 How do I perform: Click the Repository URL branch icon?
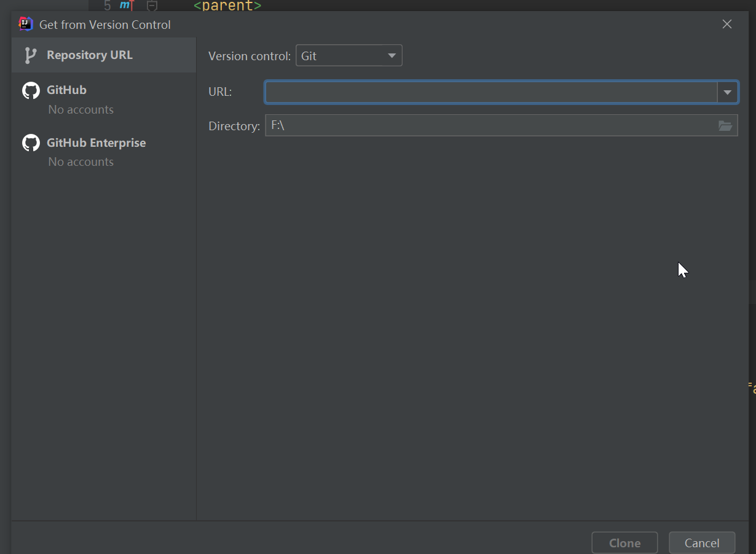[x=30, y=55]
